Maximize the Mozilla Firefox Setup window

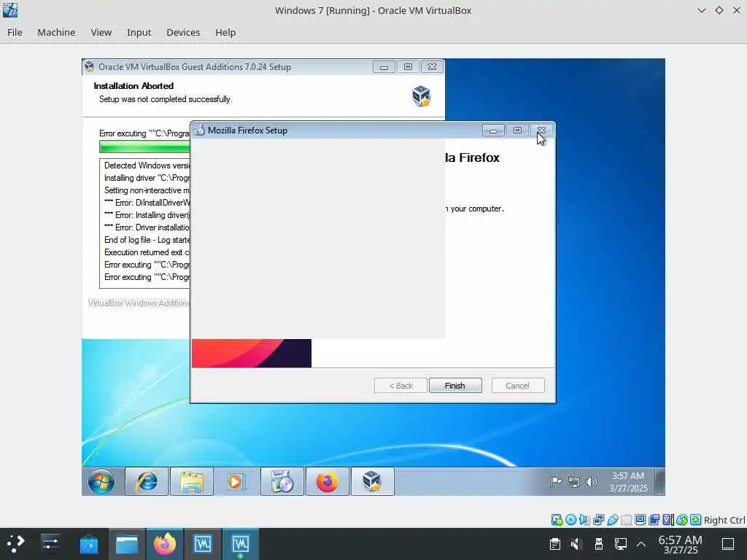pos(517,130)
